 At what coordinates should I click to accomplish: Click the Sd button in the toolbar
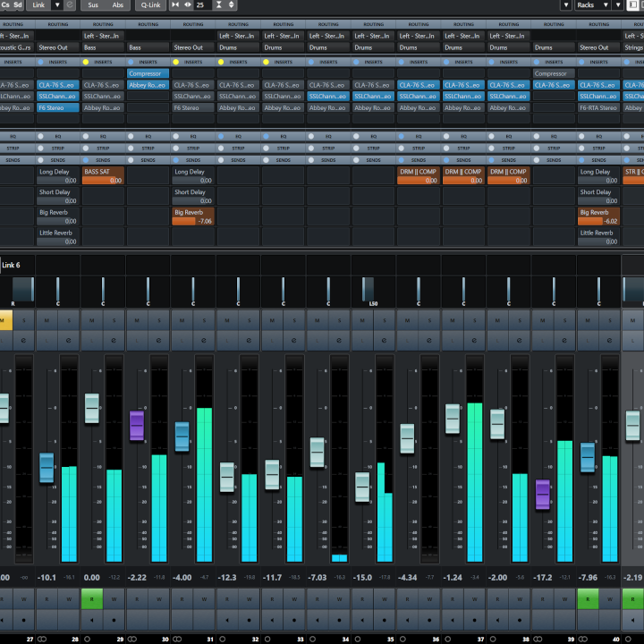coord(17,4)
